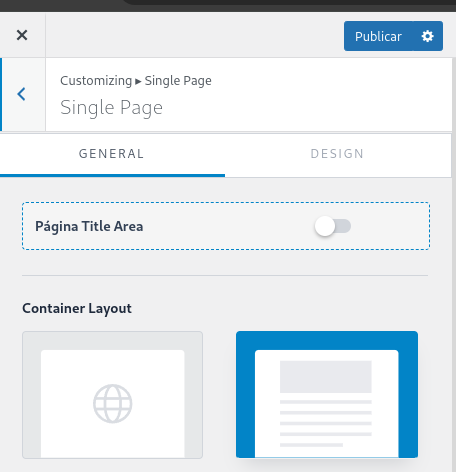The height and width of the screenshot is (472, 456).
Task: Toggle the Página Title Area switch
Action: click(333, 226)
